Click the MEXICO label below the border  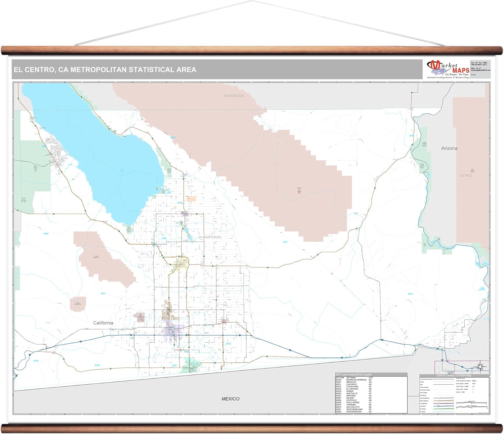[230, 399]
